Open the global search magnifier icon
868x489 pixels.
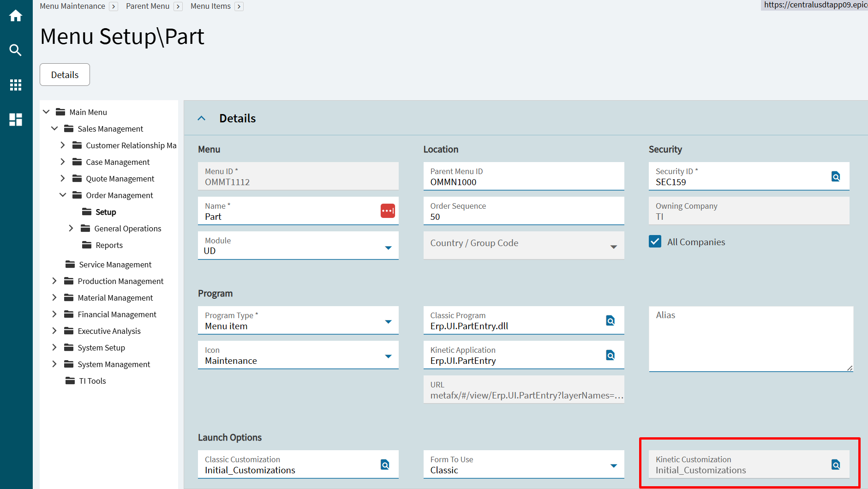point(16,50)
